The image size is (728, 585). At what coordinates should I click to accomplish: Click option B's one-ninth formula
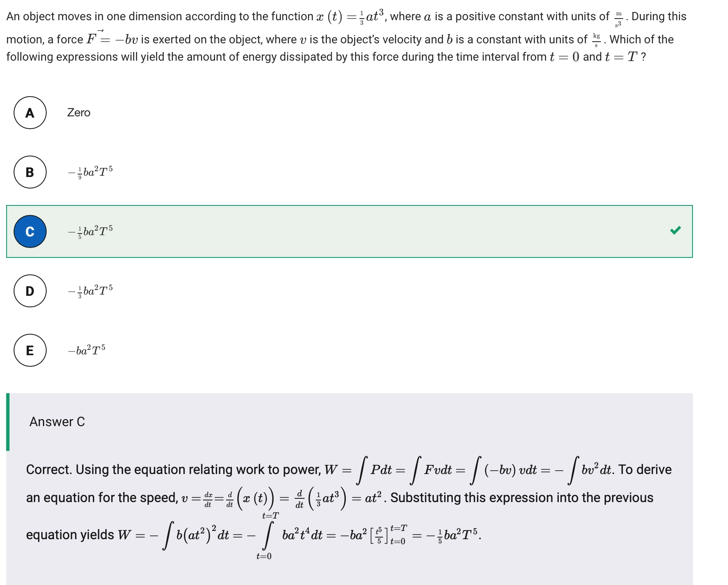point(90,172)
